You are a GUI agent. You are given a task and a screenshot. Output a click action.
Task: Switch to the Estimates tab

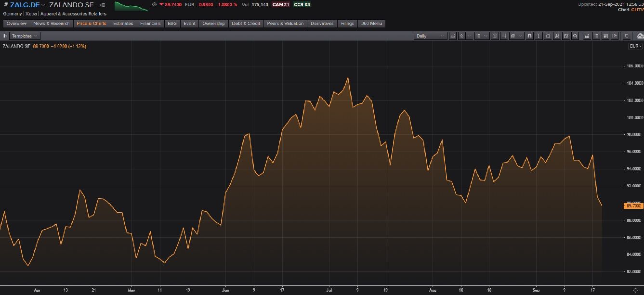(x=123, y=24)
